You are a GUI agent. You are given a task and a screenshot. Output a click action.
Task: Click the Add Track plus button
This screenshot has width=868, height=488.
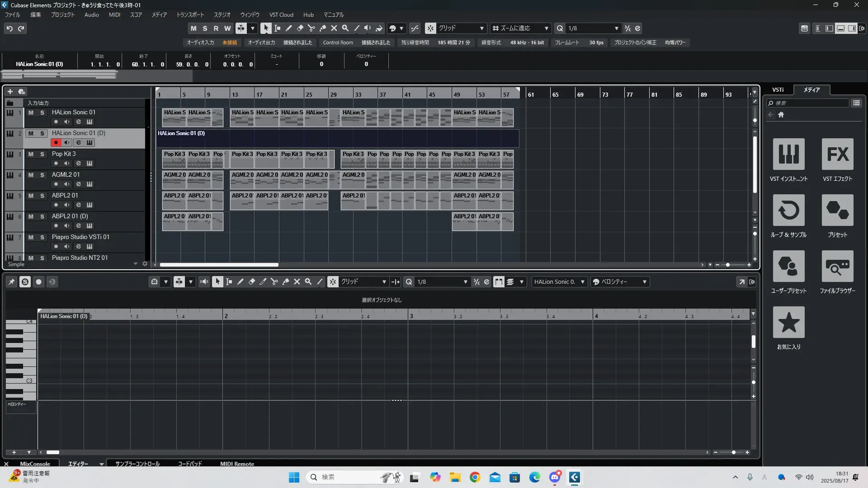click(x=10, y=92)
